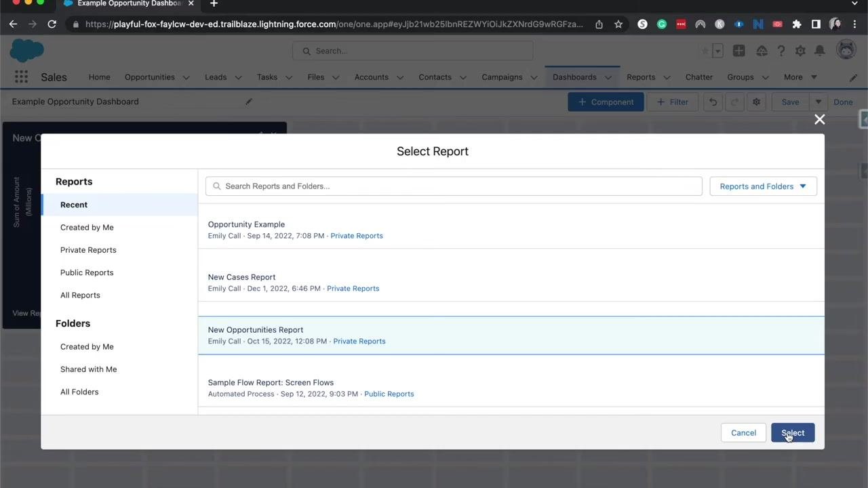Open the Help question mark icon
Screen dimensions: 868x488
(x=781, y=51)
